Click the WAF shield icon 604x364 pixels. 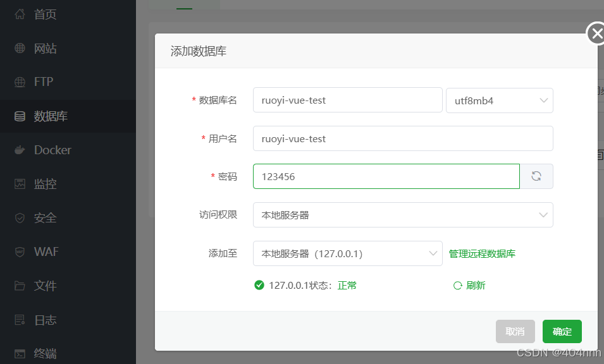pyautogui.click(x=20, y=252)
